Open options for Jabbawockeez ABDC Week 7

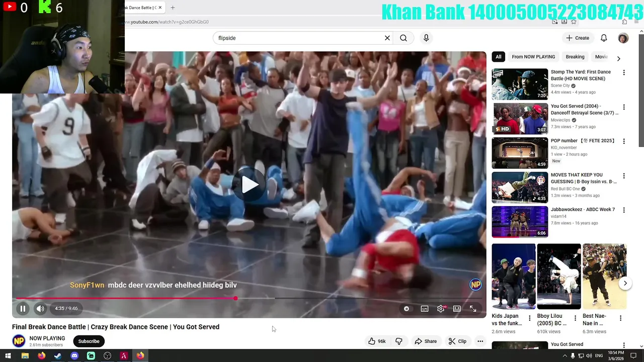624,210
